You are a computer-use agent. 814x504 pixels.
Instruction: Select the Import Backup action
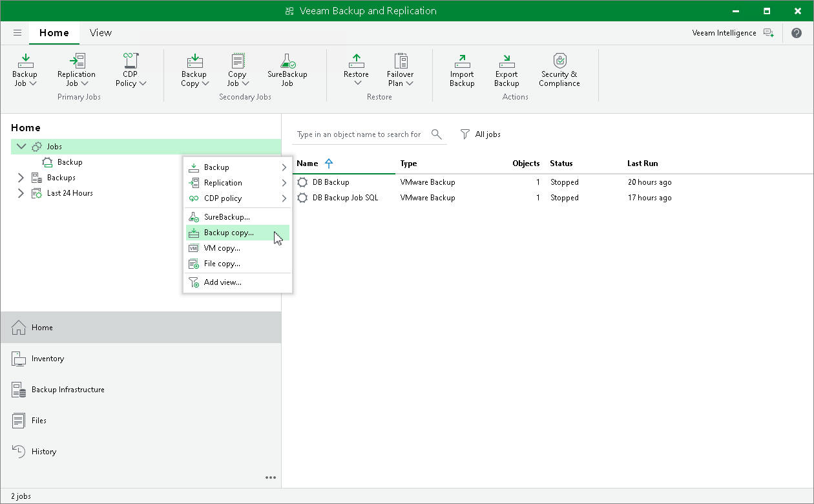coord(461,69)
